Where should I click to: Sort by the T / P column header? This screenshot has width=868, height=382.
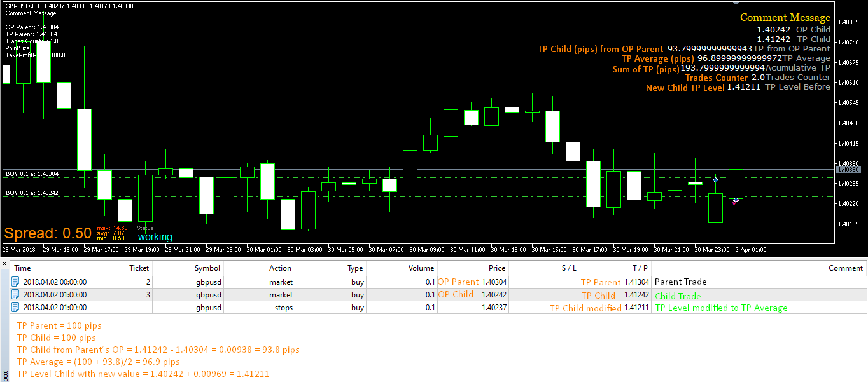coord(640,268)
